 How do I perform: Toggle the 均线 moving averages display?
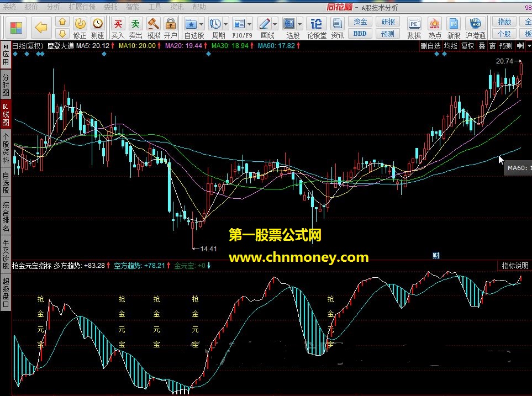(451, 46)
